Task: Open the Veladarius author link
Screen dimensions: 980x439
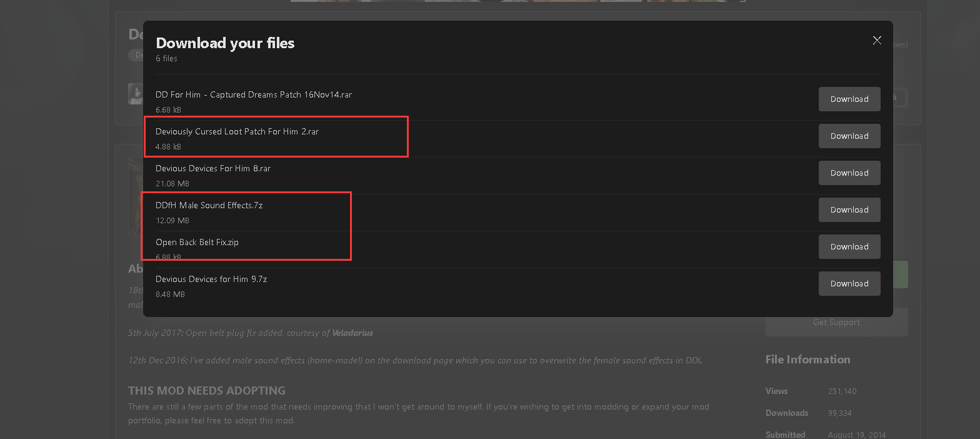Action: (352, 333)
